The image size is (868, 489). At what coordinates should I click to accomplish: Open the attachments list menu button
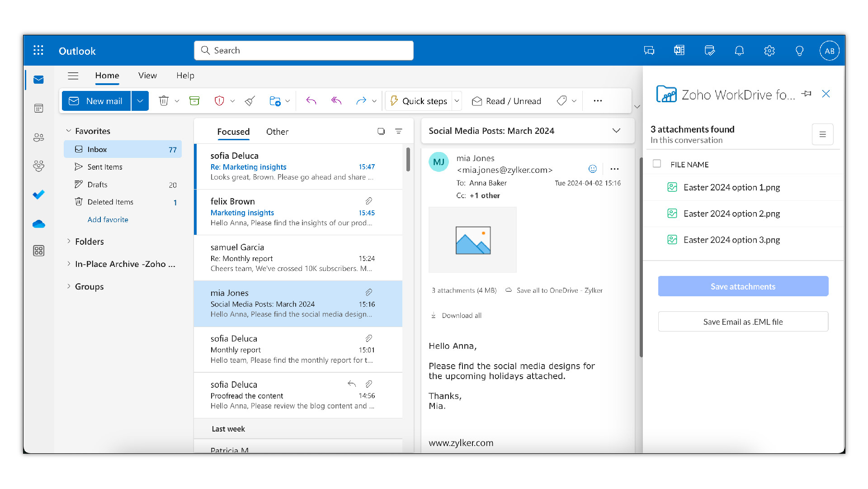822,134
